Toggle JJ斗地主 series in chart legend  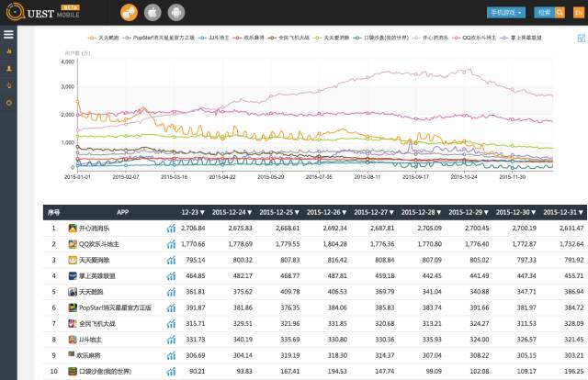[214, 38]
